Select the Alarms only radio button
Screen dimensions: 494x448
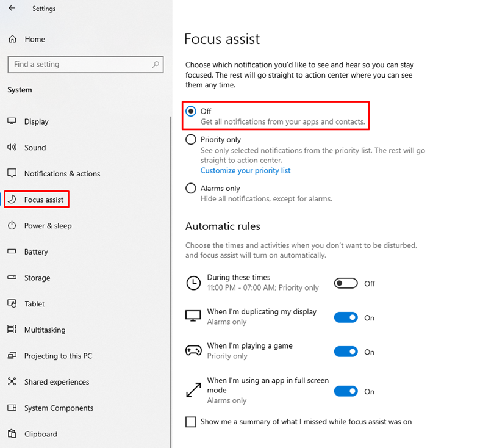[191, 188]
